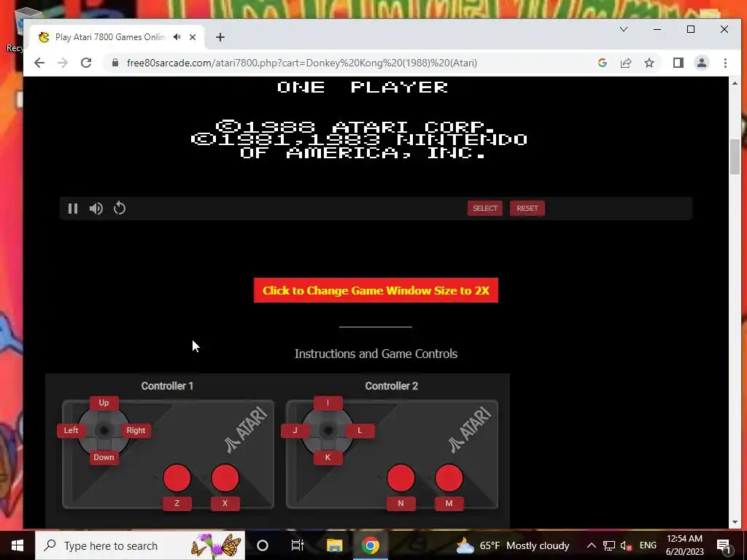The image size is (747, 560).
Task: Open Cortana circle icon in taskbar
Action: (x=262, y=545)
